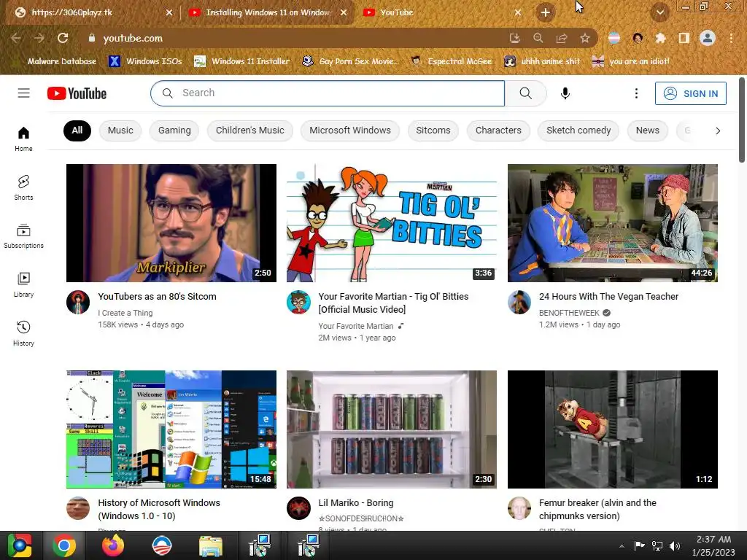This screenshot has height=560, width=747.
Task: Open the you are an idiot! bookmark
Action: click(630, 61)
